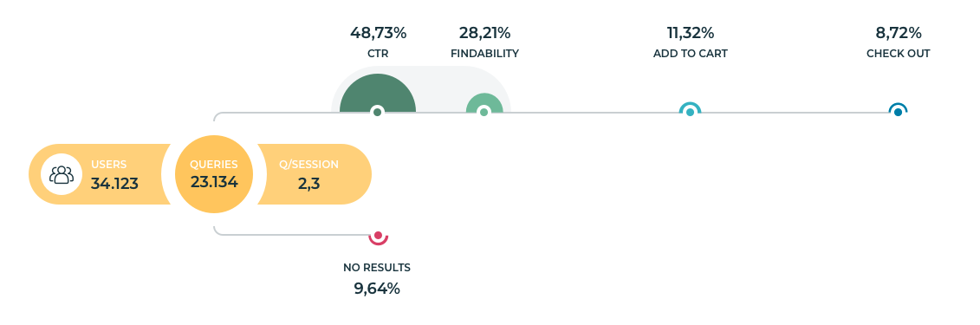Click the 8,72% Check Out value
The image size is (980, 325).
tap(899, 33)
